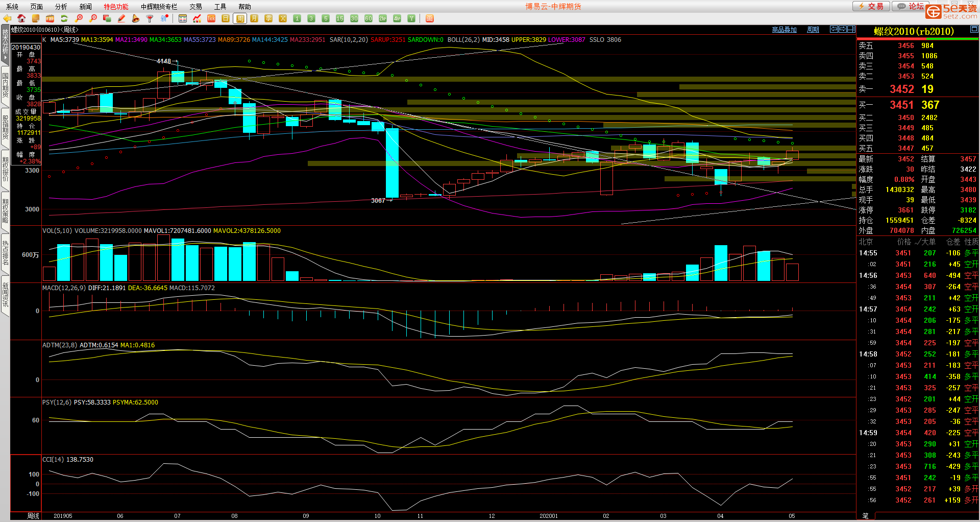Select the 5-minute period button
This screenshot has height=522, width=980.
coord(326,18)
